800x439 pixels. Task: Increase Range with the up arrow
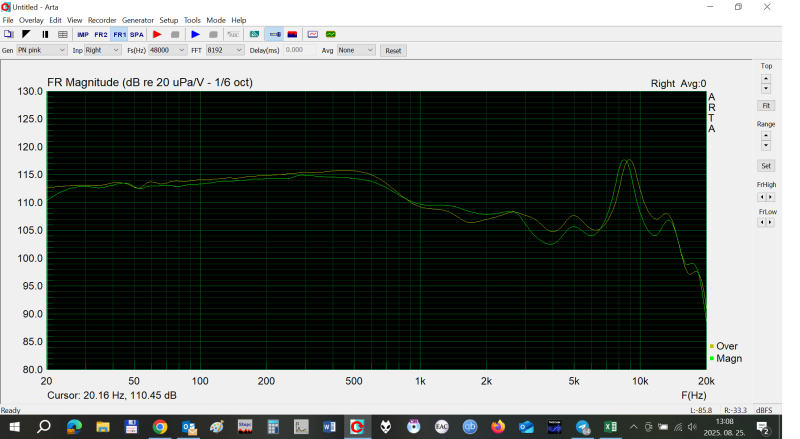pos(765,136)
